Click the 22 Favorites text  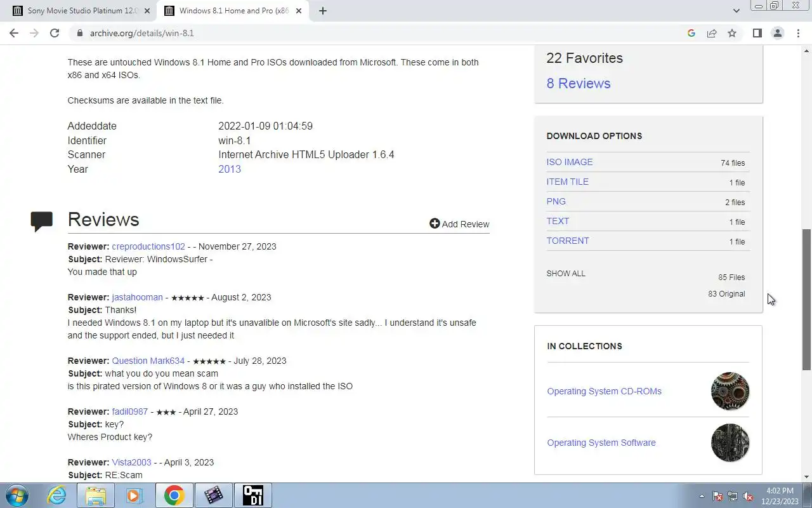coord(584,58)
